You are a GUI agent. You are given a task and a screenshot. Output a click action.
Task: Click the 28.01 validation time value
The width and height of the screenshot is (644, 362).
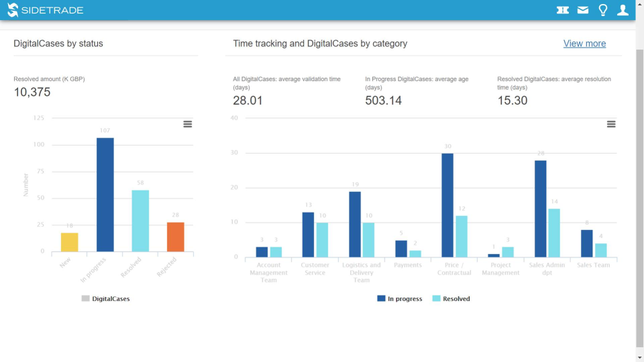point(248,101)
